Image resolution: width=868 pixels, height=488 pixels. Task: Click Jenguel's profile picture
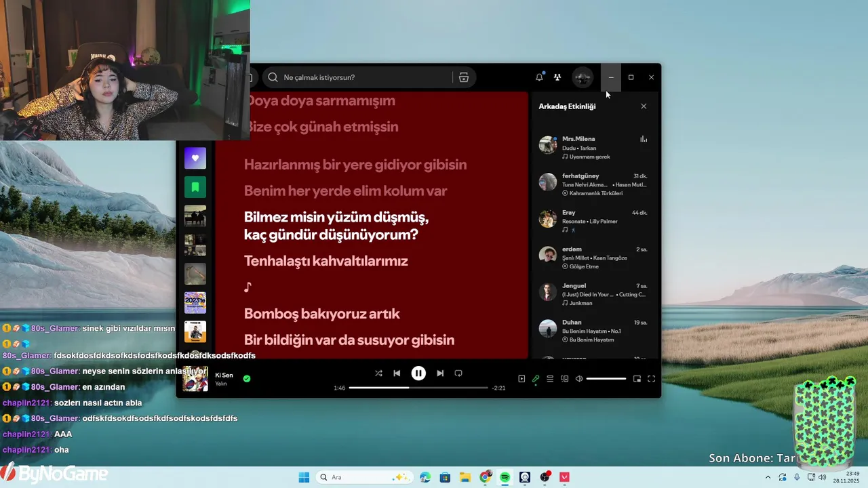[x=548, y=291]
